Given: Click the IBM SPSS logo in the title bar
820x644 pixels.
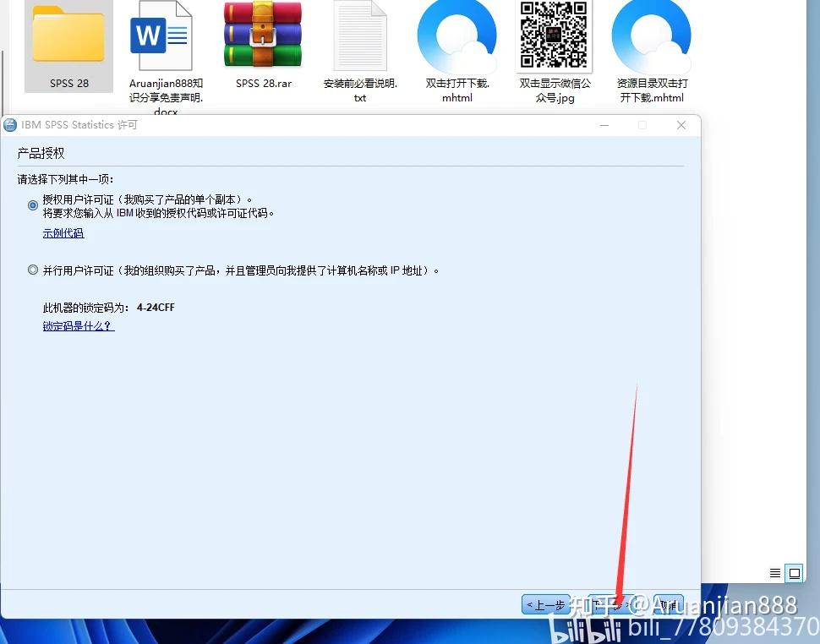Looking at the screenshot, I should click(x=9, y=124).
